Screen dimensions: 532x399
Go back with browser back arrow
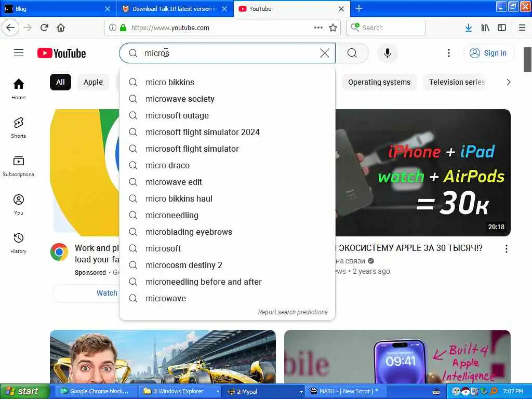10,28
